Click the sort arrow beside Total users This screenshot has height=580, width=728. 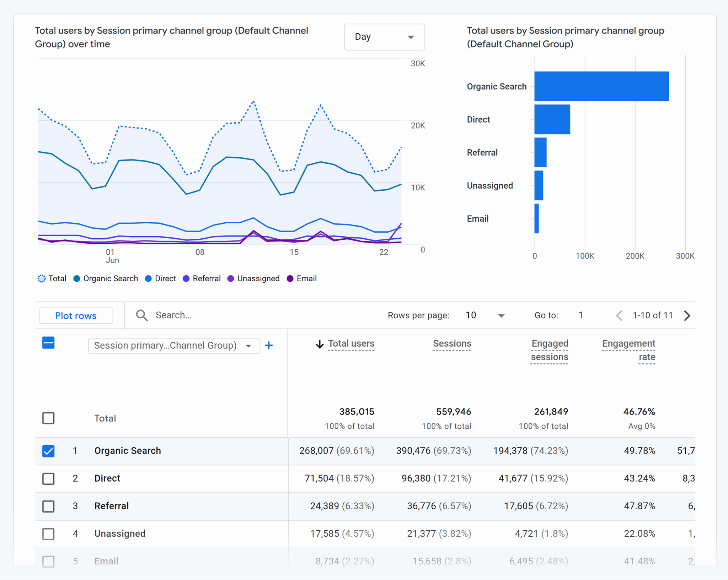coord(319,344)
